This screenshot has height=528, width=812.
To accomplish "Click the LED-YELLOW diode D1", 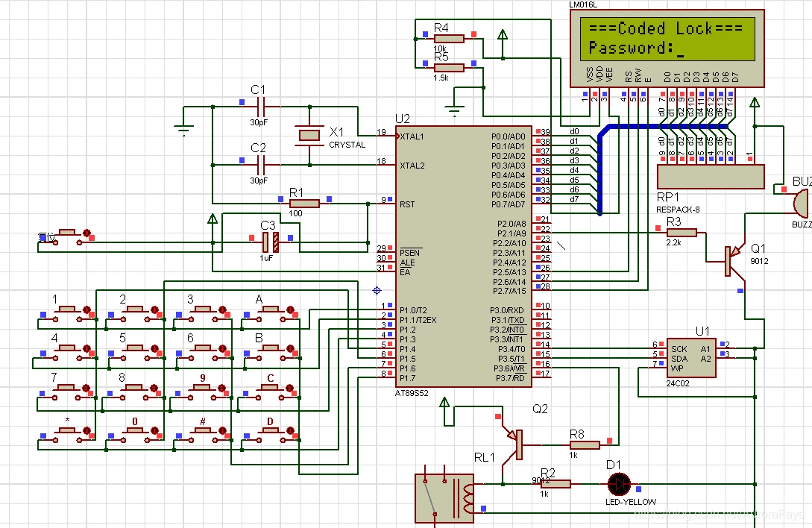I will click(x=619, y=485).
